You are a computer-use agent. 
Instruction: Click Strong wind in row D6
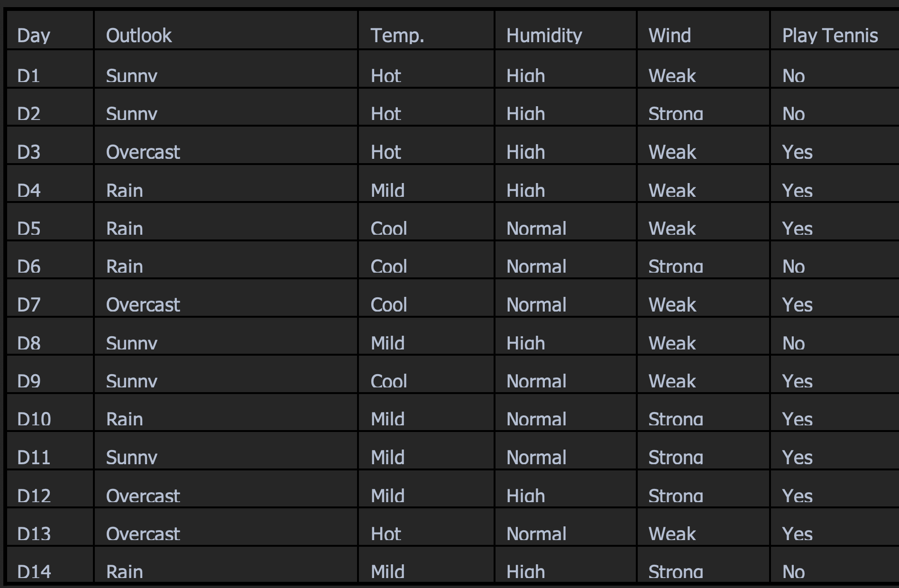676,266
